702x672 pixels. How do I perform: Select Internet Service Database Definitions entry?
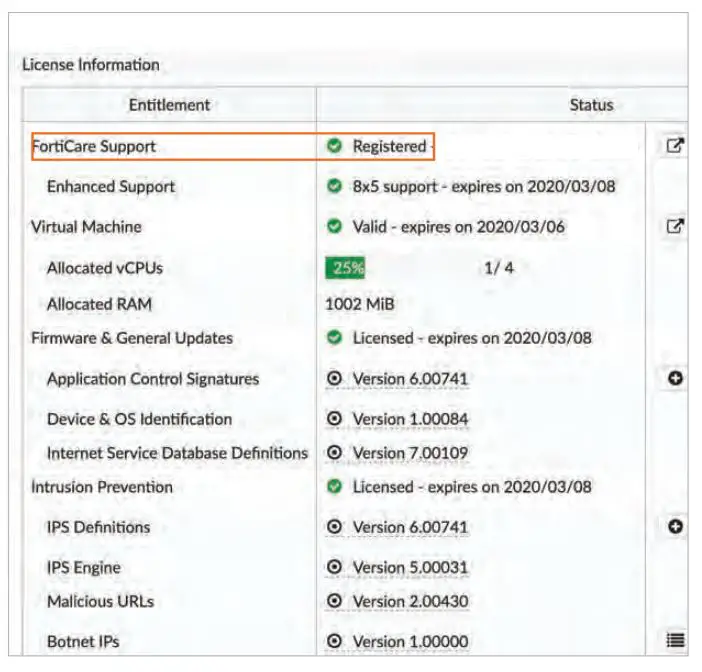[x=177, y=453]
